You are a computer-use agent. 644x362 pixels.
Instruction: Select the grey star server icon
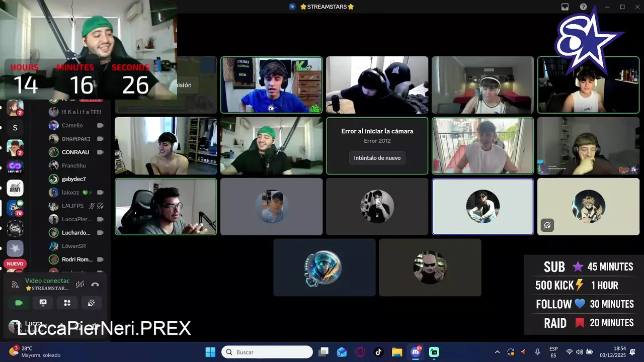click(x=15, y=248)
